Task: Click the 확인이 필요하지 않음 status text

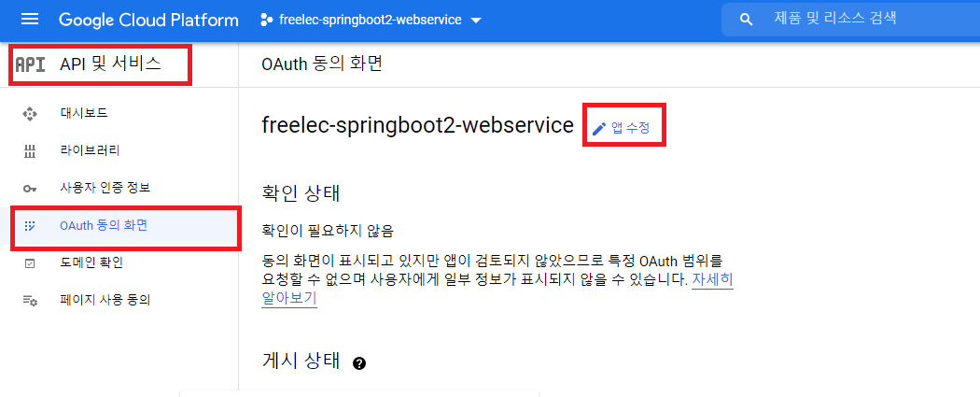Action: point(328,232)
